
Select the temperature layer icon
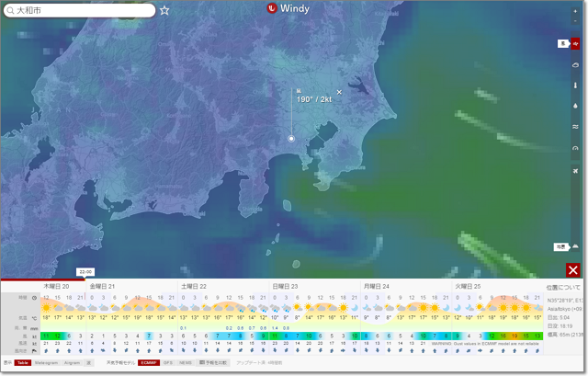tap(575, 85)
